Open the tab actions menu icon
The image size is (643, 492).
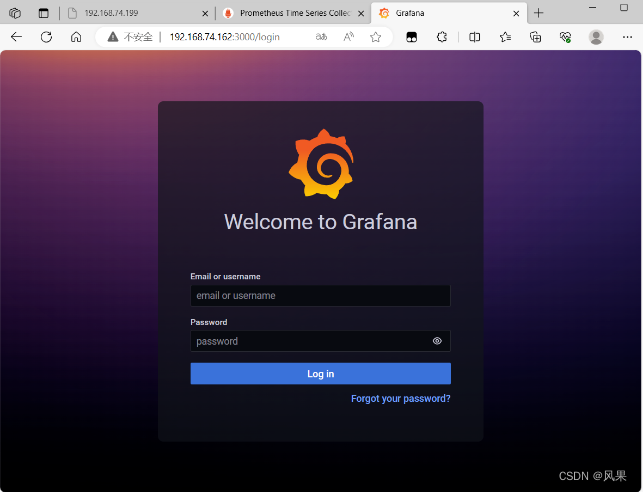pyautogui.click(x=43, y=13)
